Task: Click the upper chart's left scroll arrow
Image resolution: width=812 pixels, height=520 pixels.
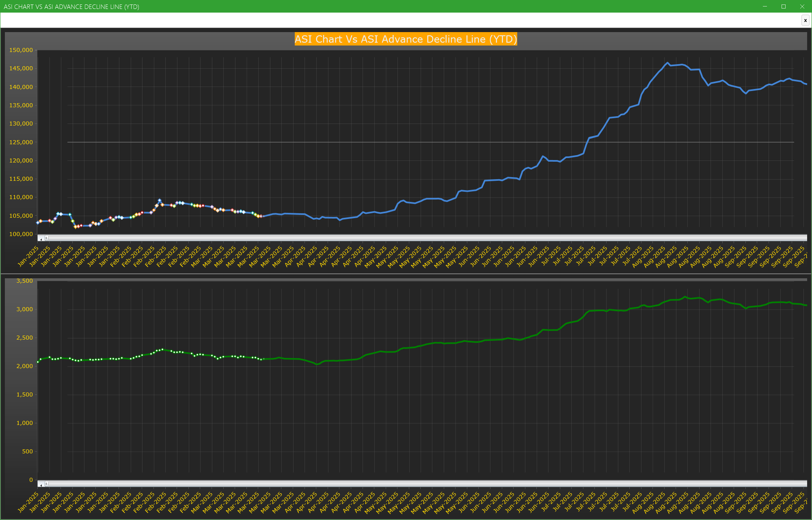Action: point(41,238)
